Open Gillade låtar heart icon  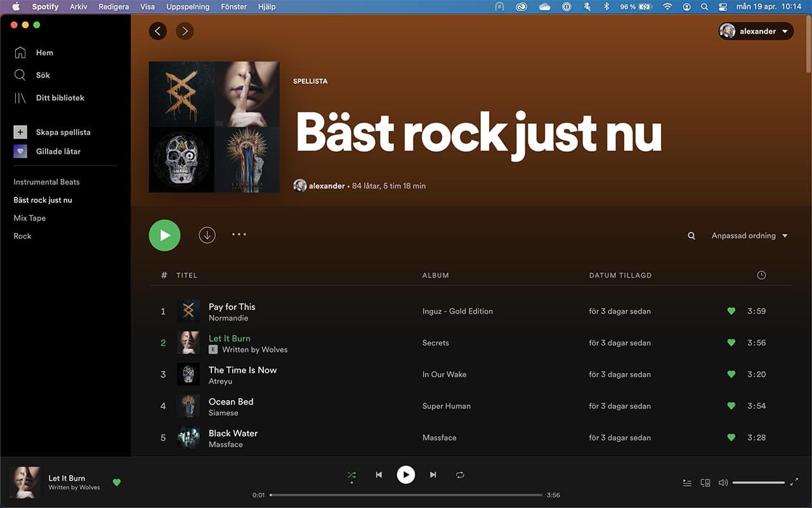pyautogui.click(x=20, y=151)
